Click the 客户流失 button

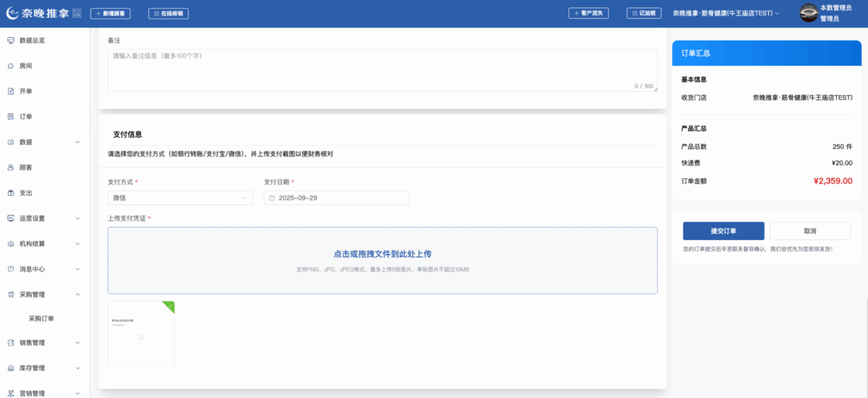point(588,12)
